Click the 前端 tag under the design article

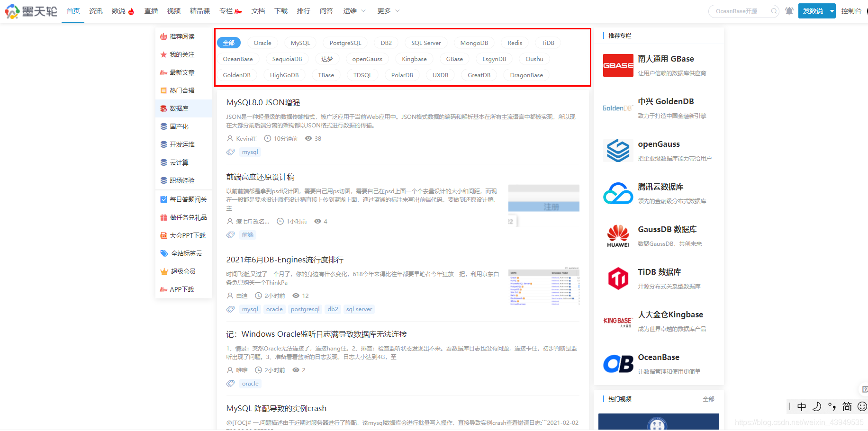(248, 235)
